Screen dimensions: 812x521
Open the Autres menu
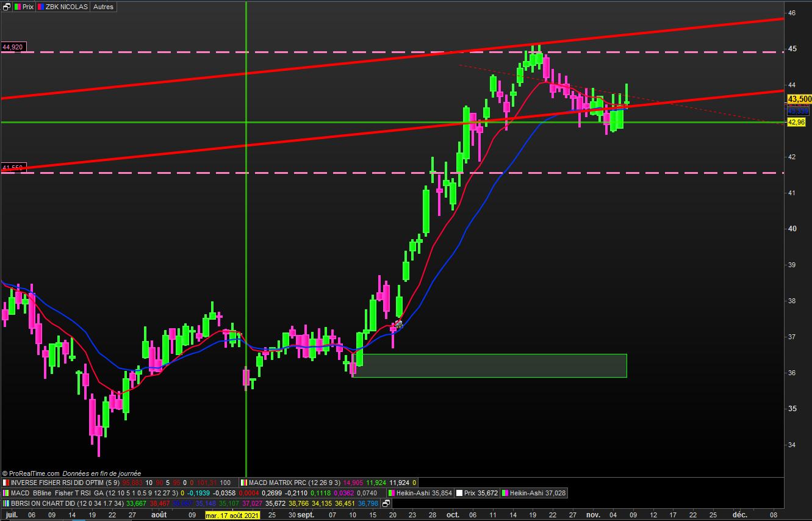[103, 7]
